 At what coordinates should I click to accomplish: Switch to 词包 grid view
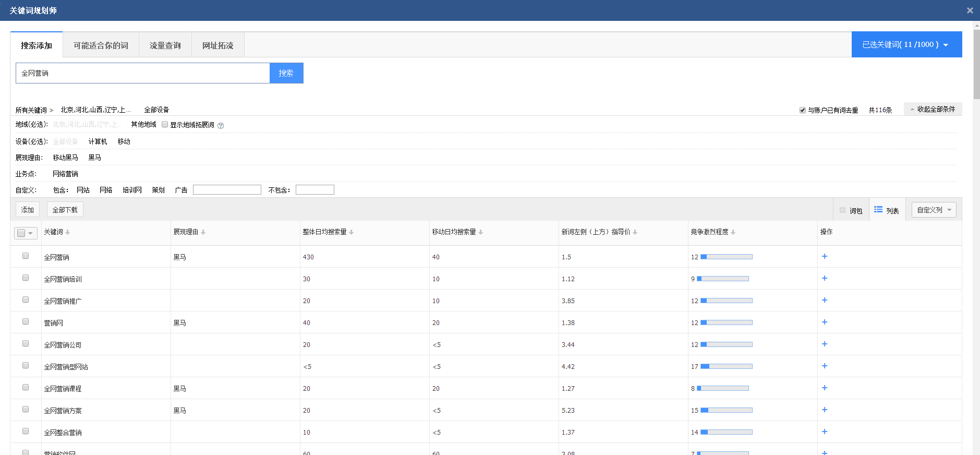851,210
